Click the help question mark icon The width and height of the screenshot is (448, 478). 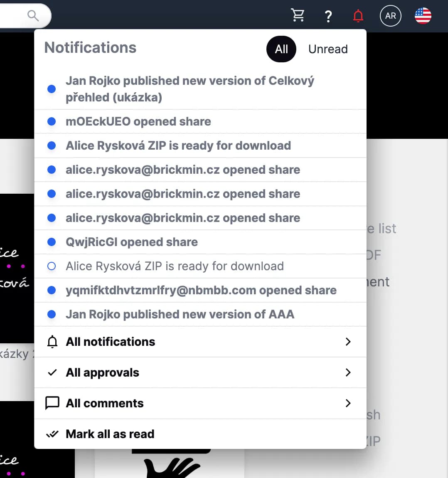328,16
